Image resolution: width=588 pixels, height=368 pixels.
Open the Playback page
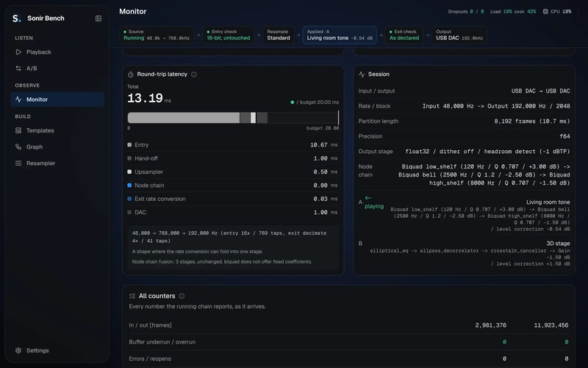[x=57, y=52]
